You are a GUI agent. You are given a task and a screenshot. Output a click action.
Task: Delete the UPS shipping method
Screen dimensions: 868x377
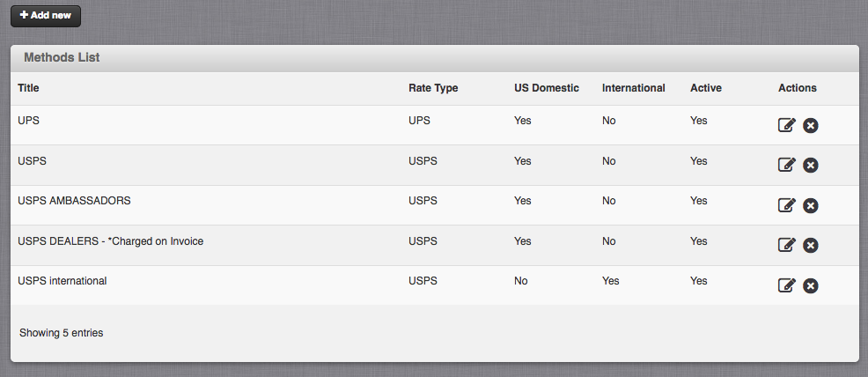click(x=811, y=126)
